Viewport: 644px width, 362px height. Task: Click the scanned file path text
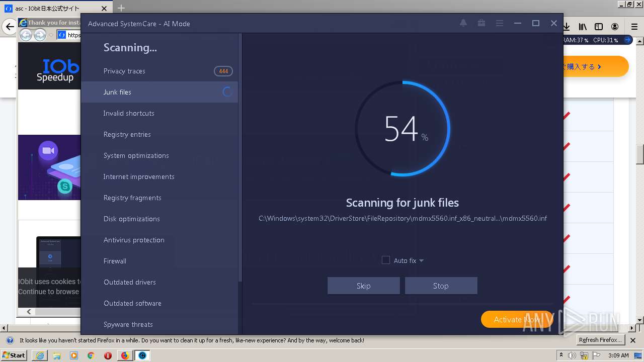403,218
